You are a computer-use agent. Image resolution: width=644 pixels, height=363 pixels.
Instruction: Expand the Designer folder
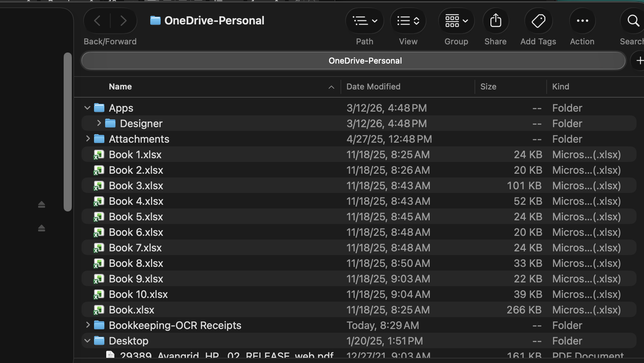[x=99, y=123]
